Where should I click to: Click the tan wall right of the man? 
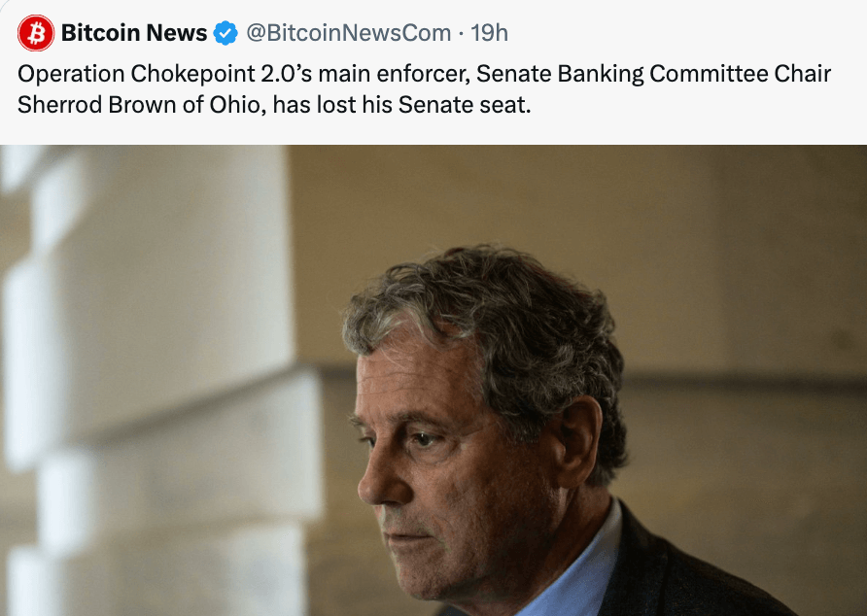tap(758, 291)
